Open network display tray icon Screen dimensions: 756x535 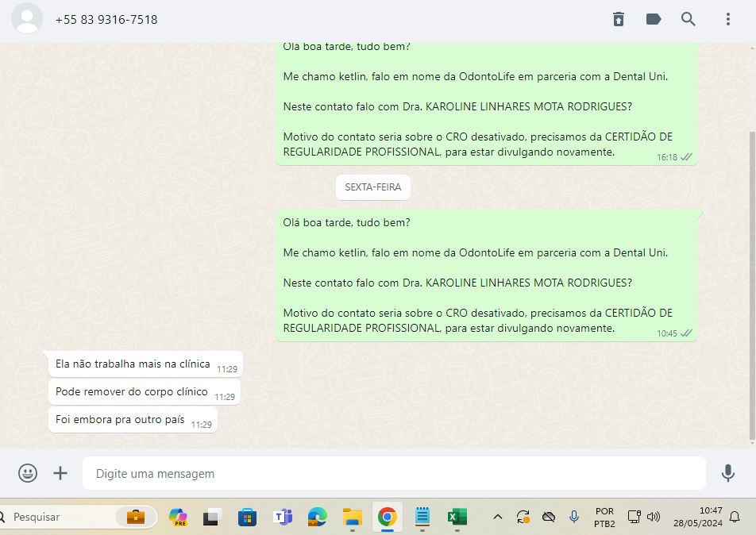(634, 518)
